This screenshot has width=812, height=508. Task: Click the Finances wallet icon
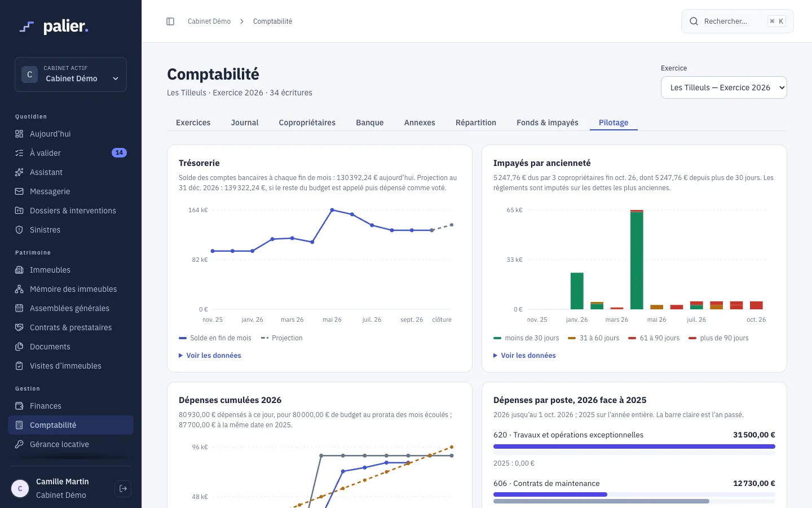19,406
